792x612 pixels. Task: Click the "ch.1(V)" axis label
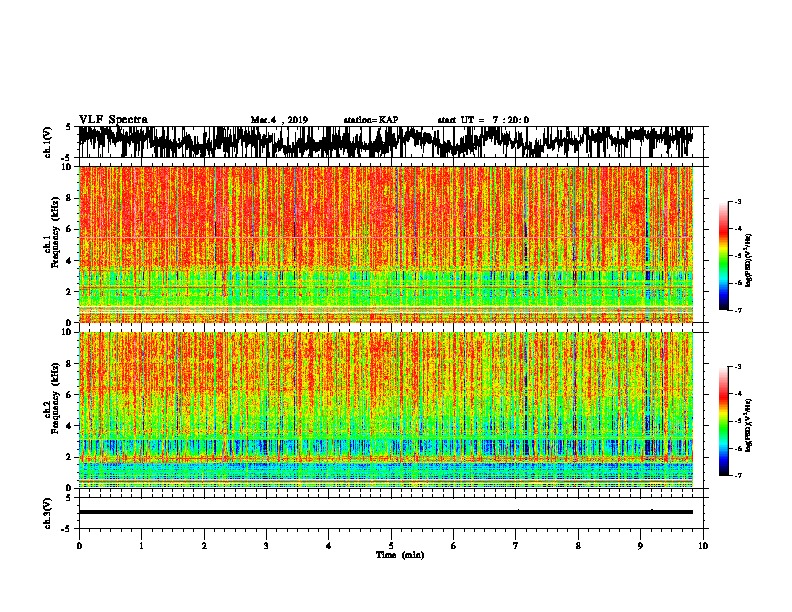coord(48,142)
